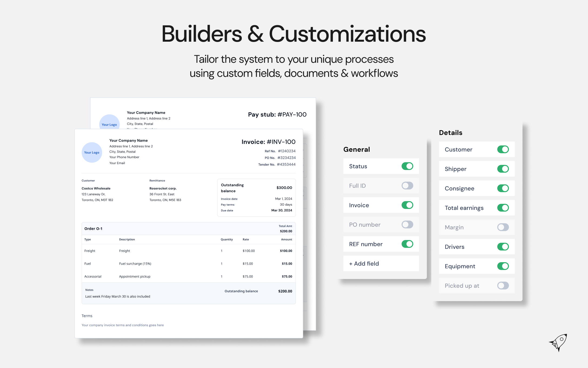
Task: Open the invoice terms and conditions link
Action: [123, 325]
